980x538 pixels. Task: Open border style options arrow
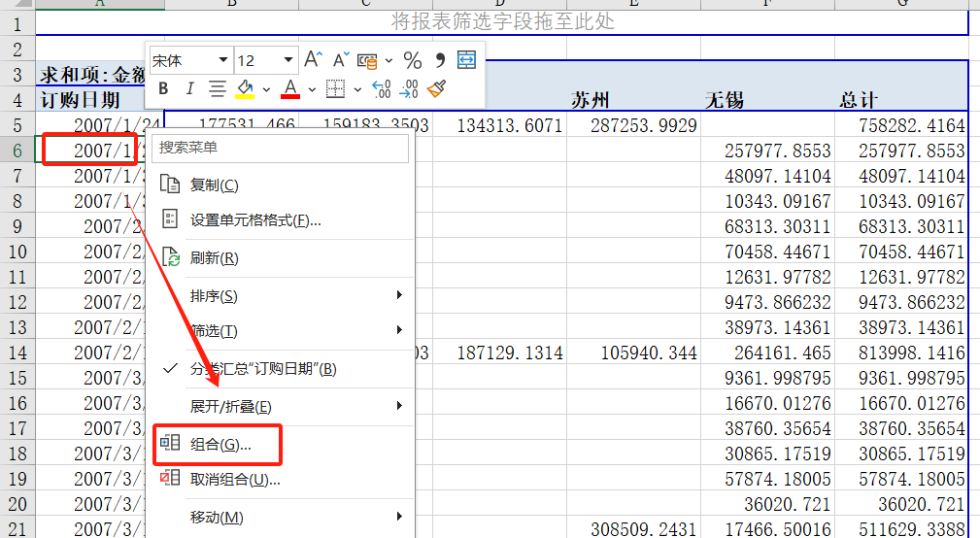(357, 89)
